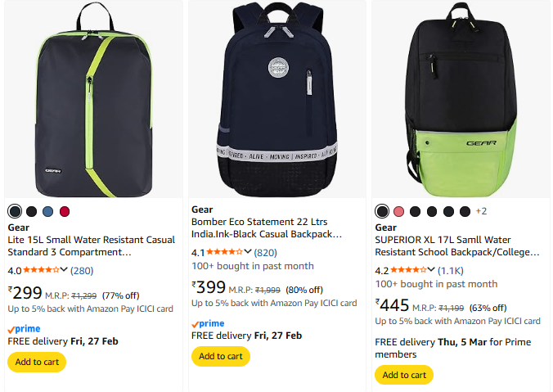This screenshot has height=392, width=553.
Task: Click the Prime badge under Bomber Eco backpack
Action: point(208,323)
